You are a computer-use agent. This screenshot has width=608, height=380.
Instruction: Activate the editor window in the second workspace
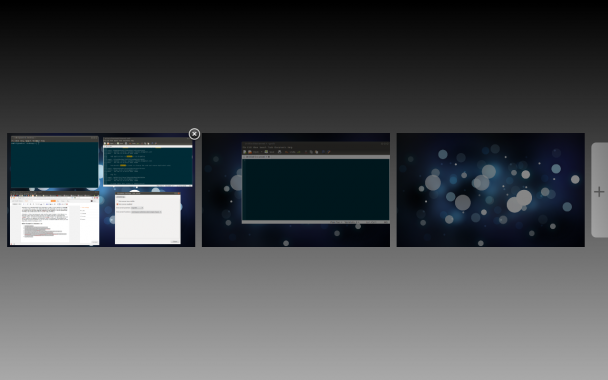coord(316,183)
